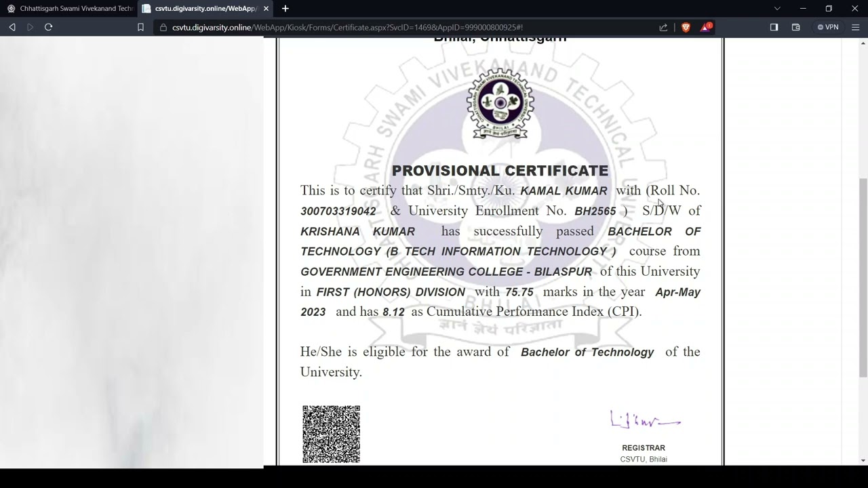The width and height of the screenshot is (868, 488).
Task: Close the csvtu.digivarsity.online tab
Action: 267,9
